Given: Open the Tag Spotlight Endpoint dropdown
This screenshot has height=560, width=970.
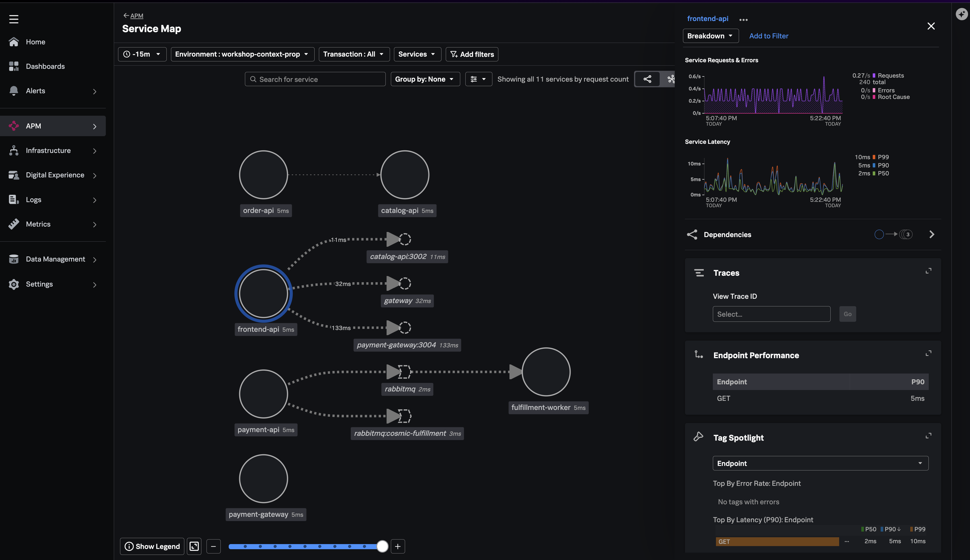Looking at the screenshot, I should (x=820, y=463).
